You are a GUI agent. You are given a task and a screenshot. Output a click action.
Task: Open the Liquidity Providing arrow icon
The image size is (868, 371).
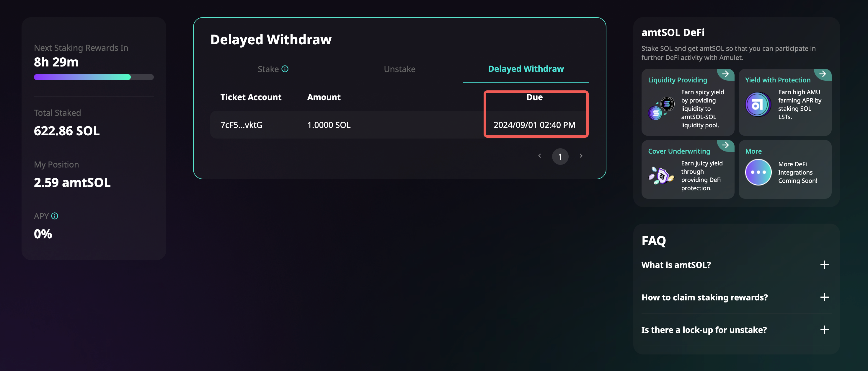coord(725,74)
